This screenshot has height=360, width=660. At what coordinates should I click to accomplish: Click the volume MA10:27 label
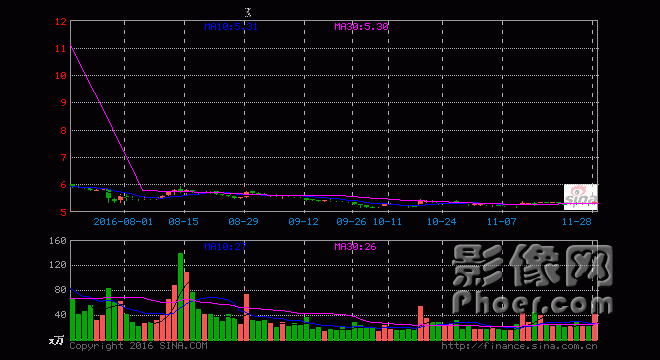click(x=225, y=246)
